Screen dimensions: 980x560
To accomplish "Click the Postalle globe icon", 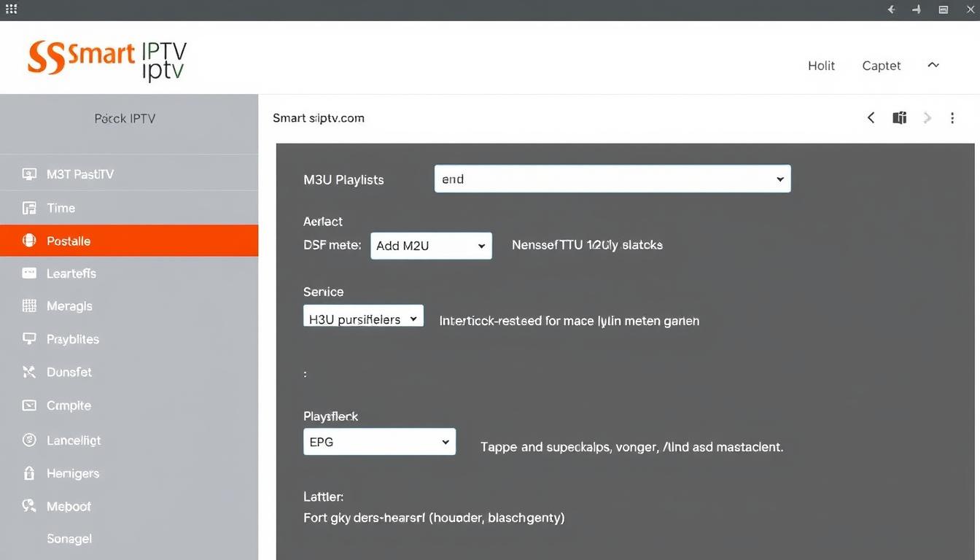I will (29, 241).
